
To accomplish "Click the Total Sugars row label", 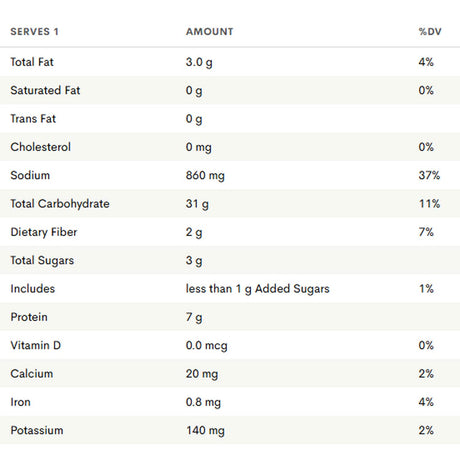I will (x=42, y=261).
